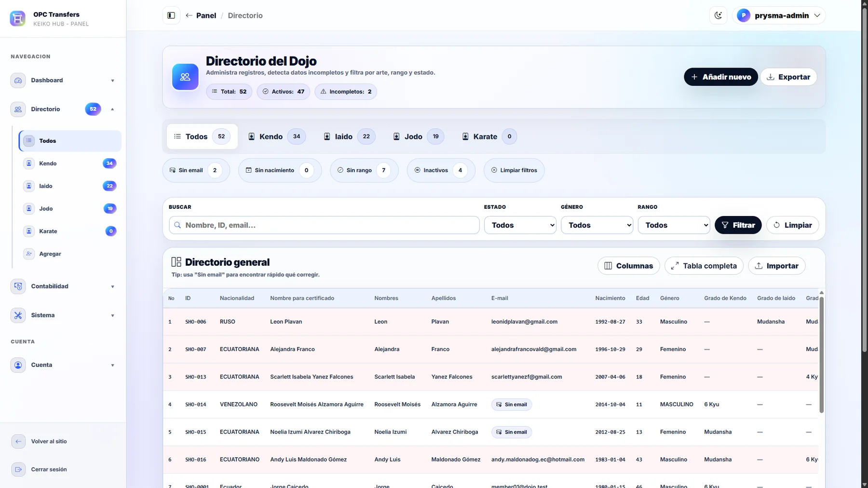The height and width of the screenshot is (488, 868).
Task: Click the back arrow beside Panel
Action: click(x=189, y=15)
